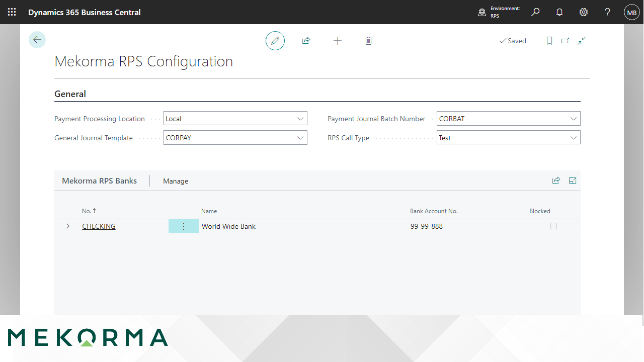Click the environment globe icon
Viewport: 644px width, 362px height.
(482, 13)
